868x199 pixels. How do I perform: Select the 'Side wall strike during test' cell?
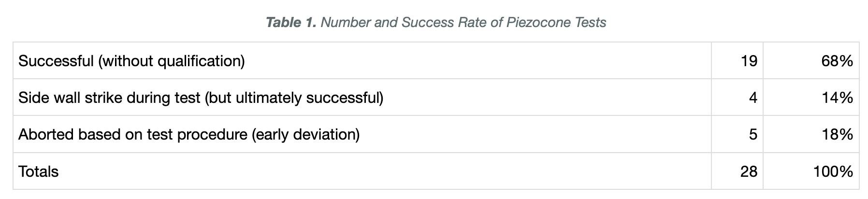tap(362, 98)
